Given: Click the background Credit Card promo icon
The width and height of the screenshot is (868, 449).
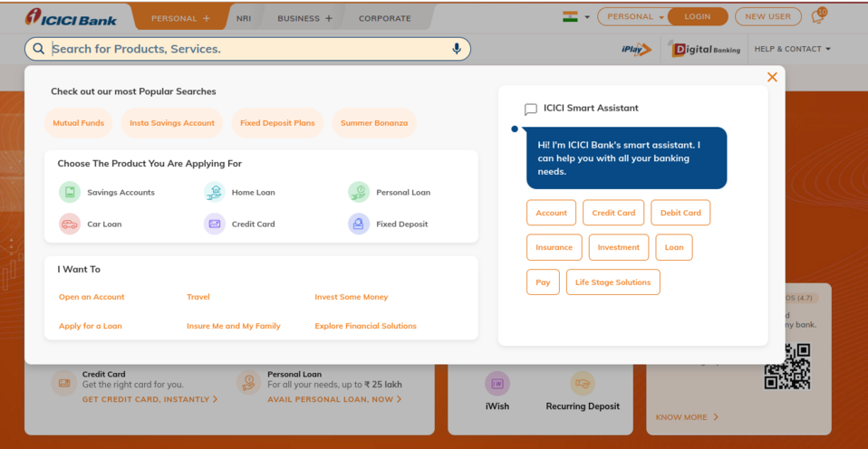Looking at the screenshot, I should click(63, 383).
